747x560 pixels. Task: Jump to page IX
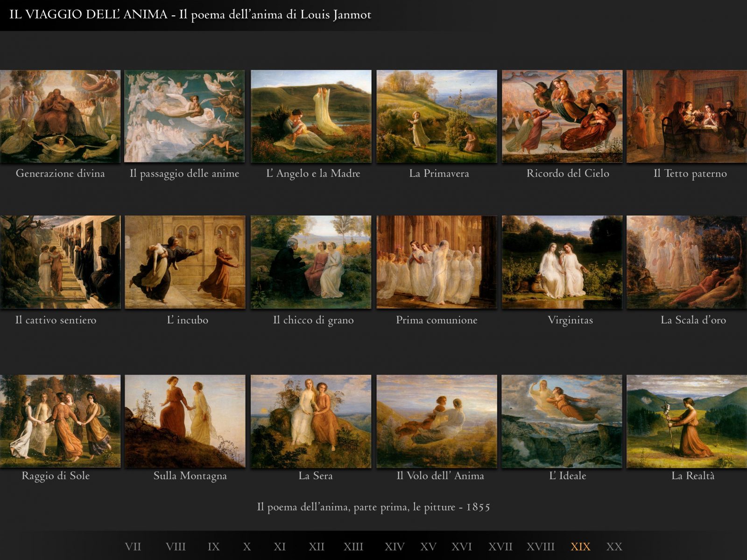[213, 546]
